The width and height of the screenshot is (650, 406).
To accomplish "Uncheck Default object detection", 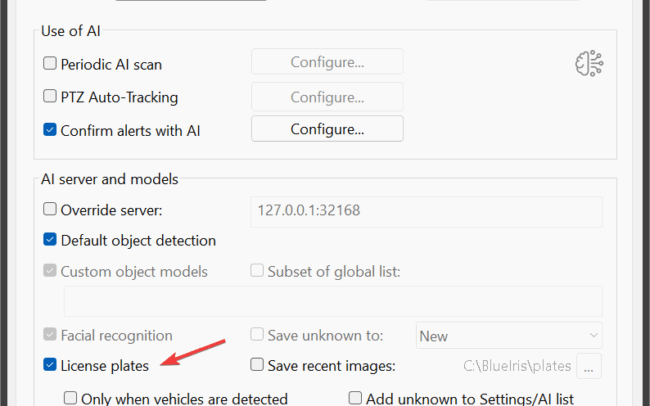I will [50, 240].
